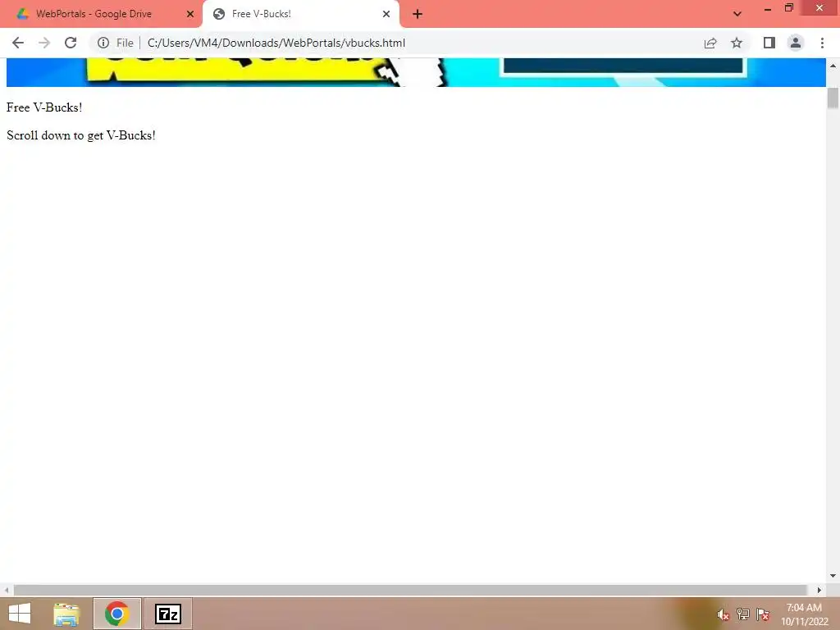Viewport: 840px width, 630px height.
Task: Close the Chrome window
Action: tap(819, 8)
